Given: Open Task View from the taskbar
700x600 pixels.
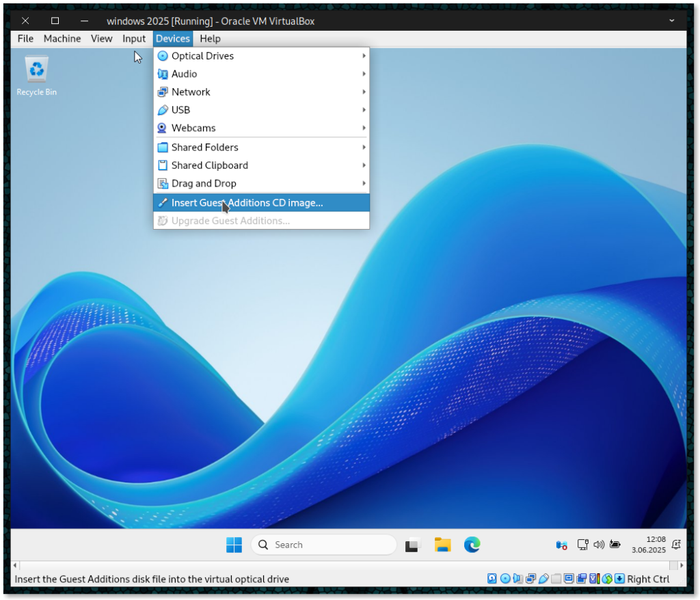Looking at the screenshot, I should click(x=412, y=545).
